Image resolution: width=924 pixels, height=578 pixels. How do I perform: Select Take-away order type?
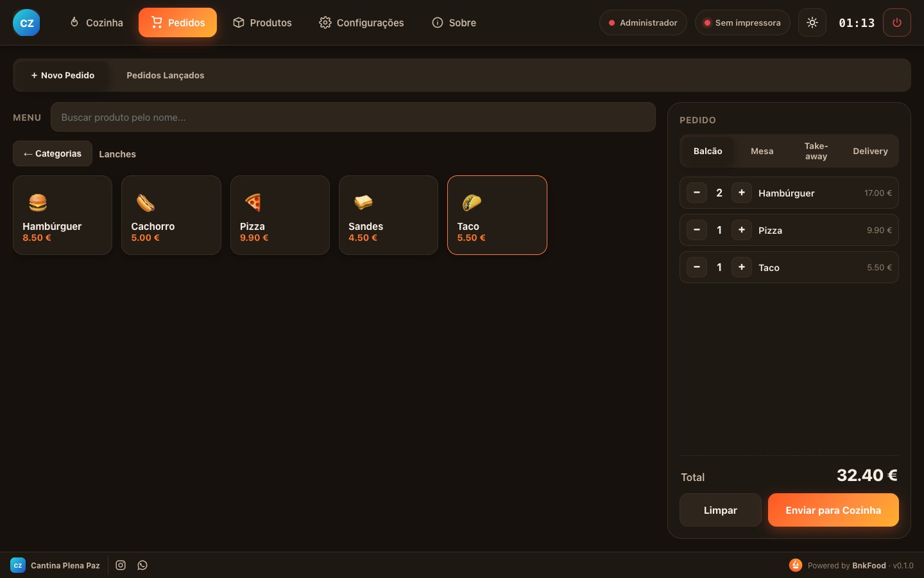pyautogui.click(x=816, y=151)
